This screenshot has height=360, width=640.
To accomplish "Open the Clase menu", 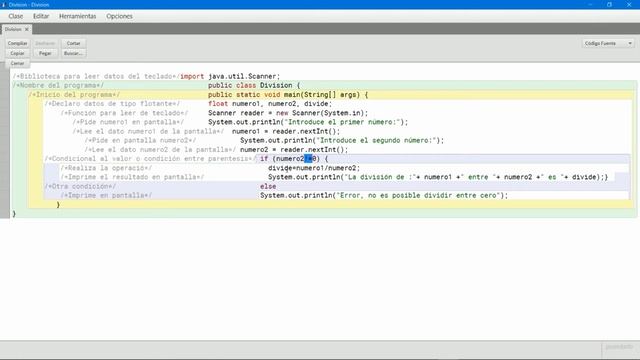I will click(x=16, y=16).
